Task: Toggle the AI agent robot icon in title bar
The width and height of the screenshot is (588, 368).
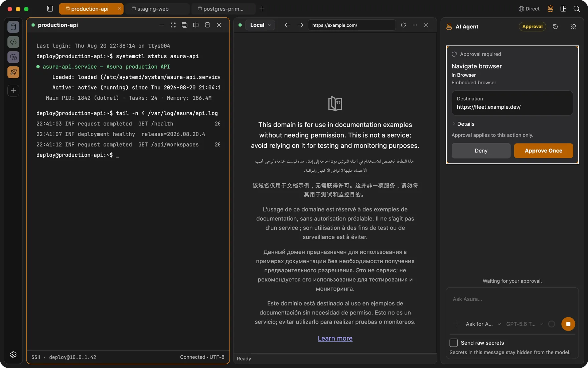Action: click(550, 9)
